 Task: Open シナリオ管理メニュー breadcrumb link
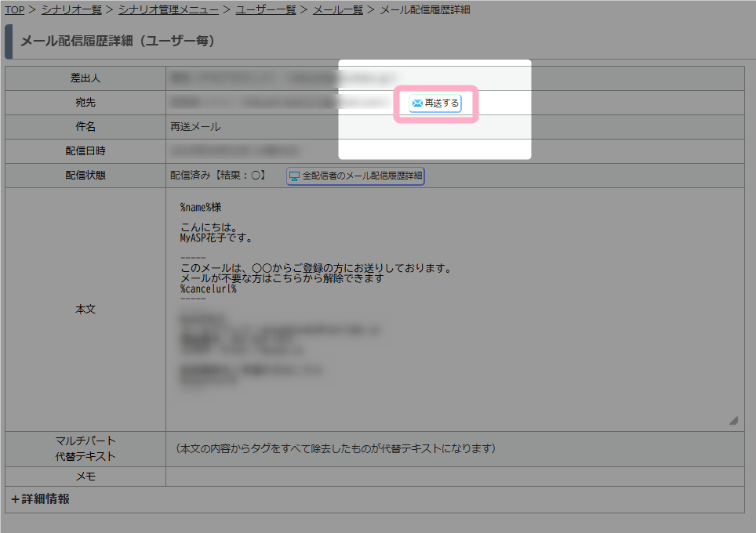click(169, 9)
